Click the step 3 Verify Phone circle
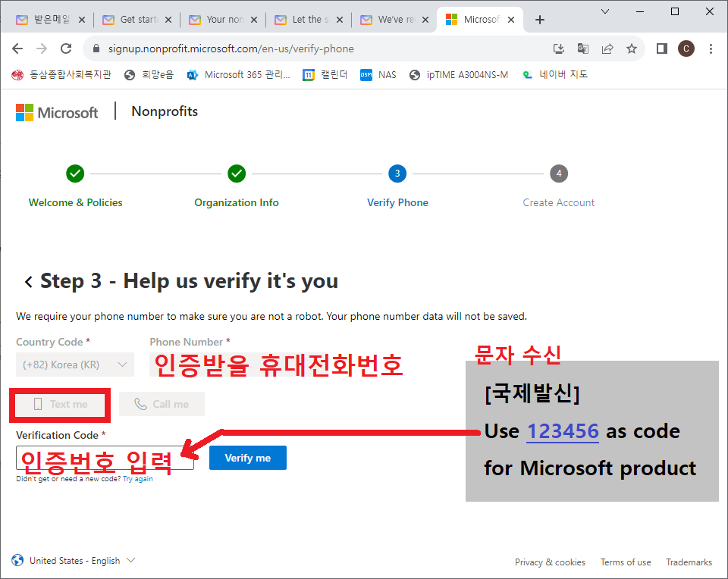This screenshot has width=728, height=579. click(x=397, y=174)
